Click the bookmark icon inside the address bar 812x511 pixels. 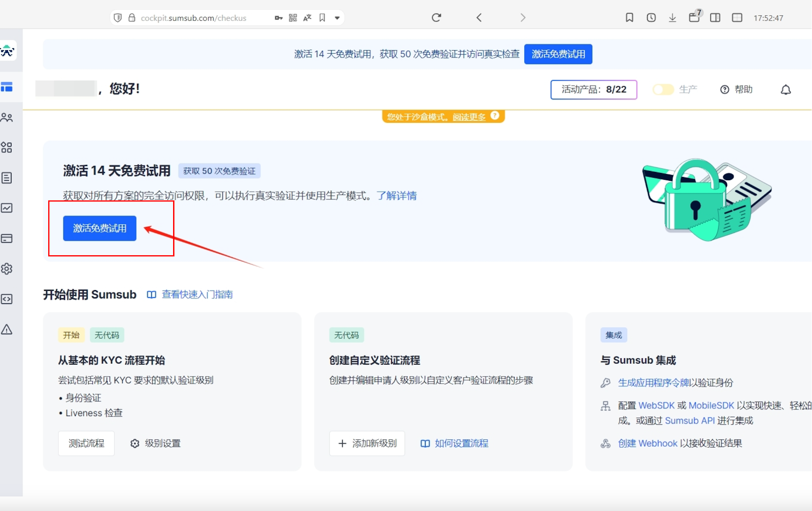point(322,18)
